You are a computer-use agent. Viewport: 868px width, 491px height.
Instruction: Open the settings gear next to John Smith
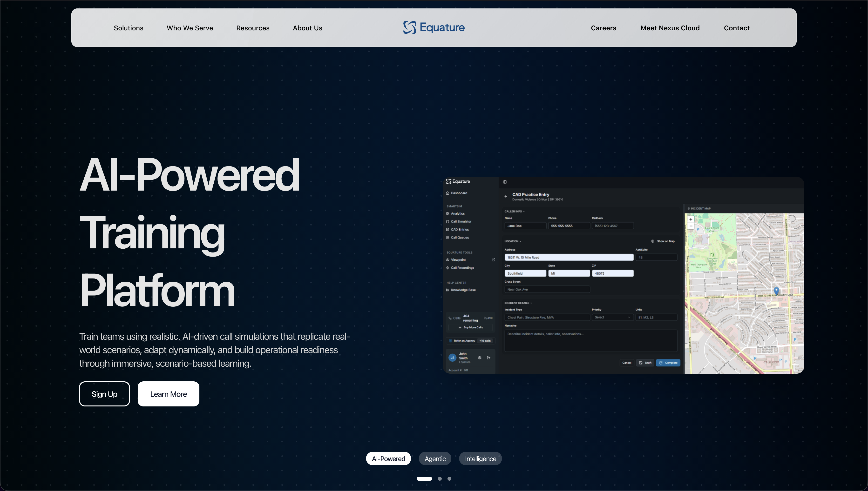[x=480, y=358]
